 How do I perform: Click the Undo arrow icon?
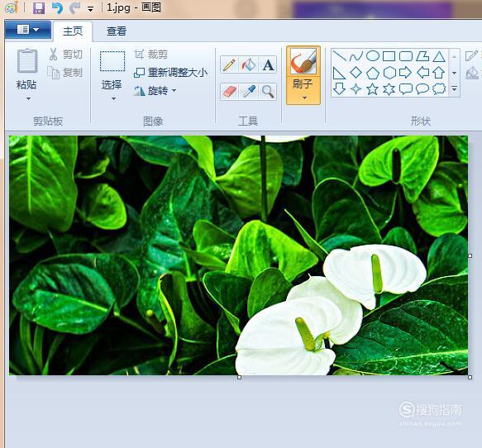(57, 8)
